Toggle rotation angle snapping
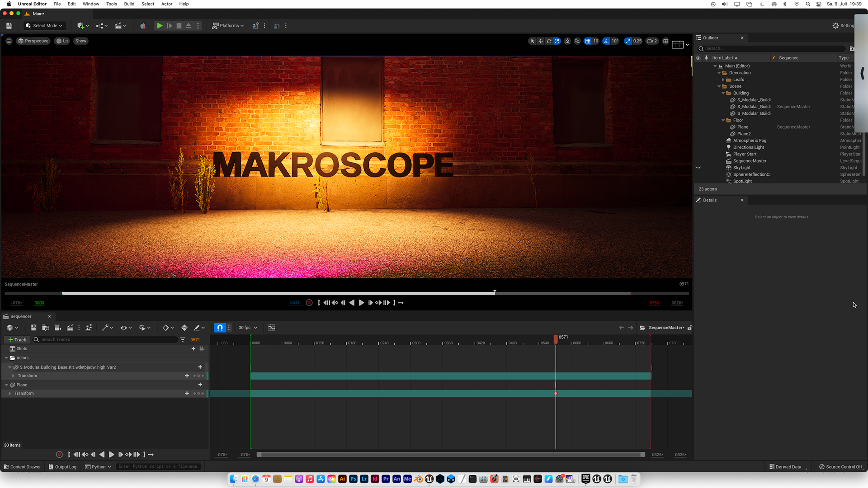The width and height of the screenshot is (868, 488). tap(606, 41)
